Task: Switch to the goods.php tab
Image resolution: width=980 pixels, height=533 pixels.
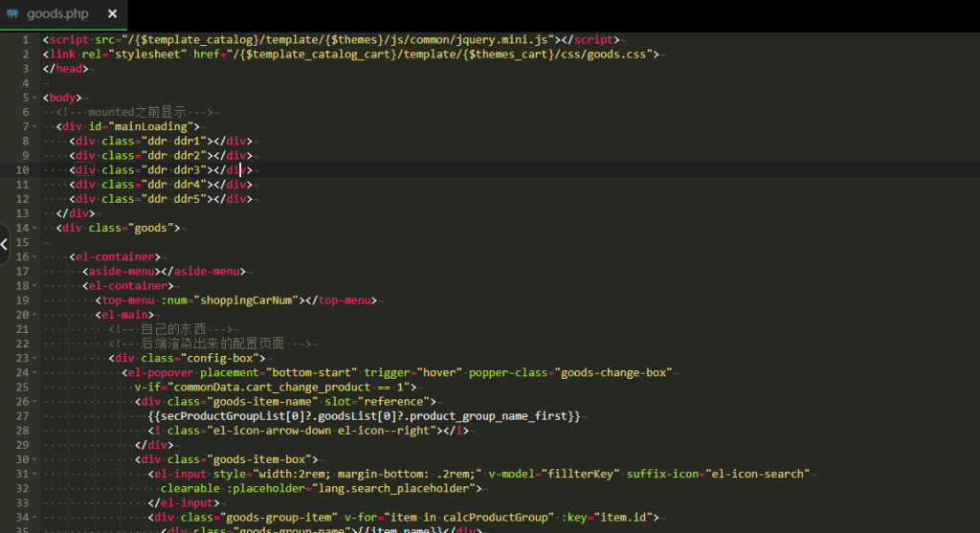Action: pos(57,13)
